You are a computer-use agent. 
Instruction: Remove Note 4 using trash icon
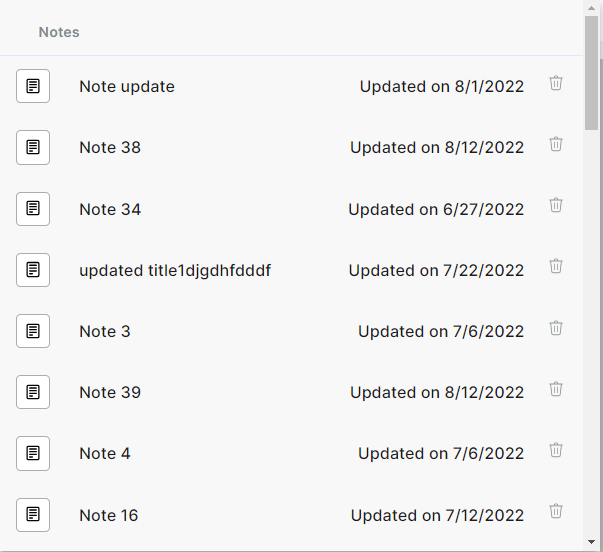556,450
